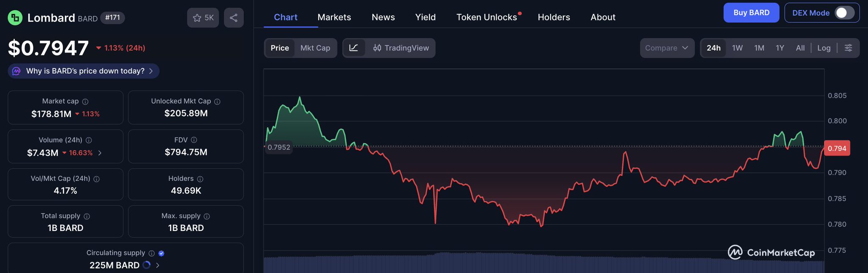Open chart settings sliders icon
Viewport: 868px width, 273px height.
pyautogui.click(x=848, y=48)
